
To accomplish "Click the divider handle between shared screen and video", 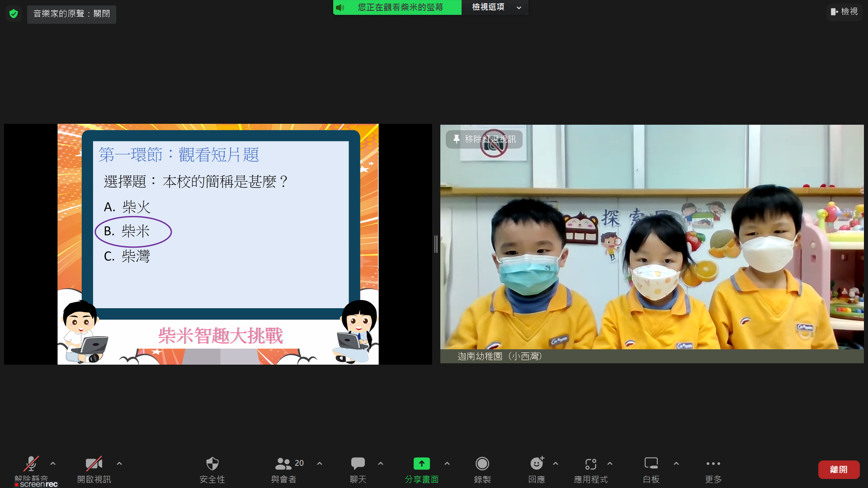I will coord(436,244).
